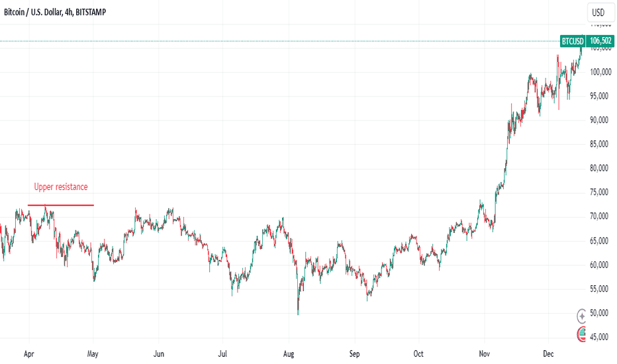The image size is (617, 364).
Task: Select the red Upper resistance horizontal line
Action: [61, 205]
